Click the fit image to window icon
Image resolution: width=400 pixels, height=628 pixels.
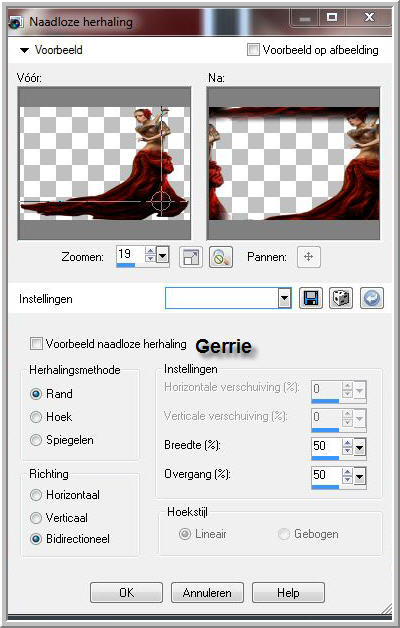coord(191,257)
